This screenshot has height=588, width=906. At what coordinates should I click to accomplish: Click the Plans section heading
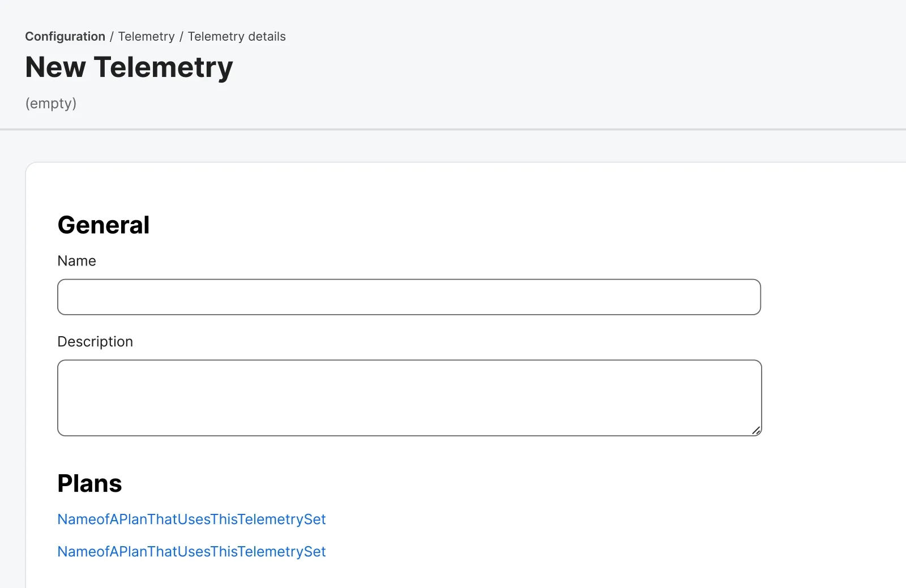(x=89, y=484)
